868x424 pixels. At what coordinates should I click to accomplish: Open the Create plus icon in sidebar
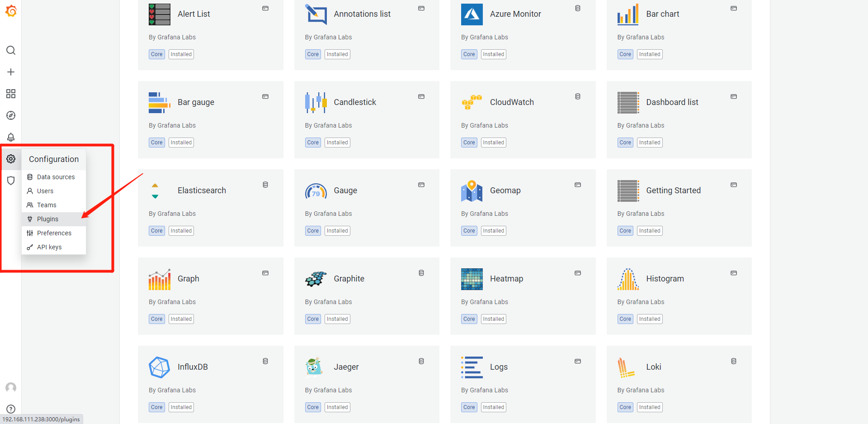click(x=11, y=72)
